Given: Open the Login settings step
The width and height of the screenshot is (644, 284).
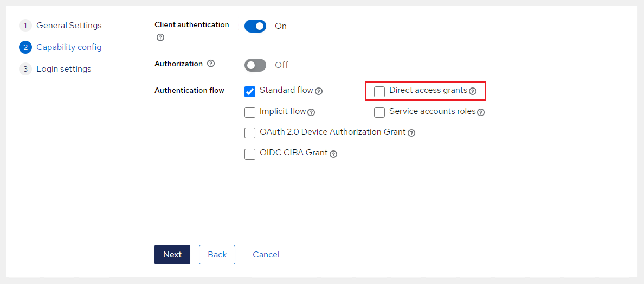Looking at the screenshot, I should tap(63, 69).
